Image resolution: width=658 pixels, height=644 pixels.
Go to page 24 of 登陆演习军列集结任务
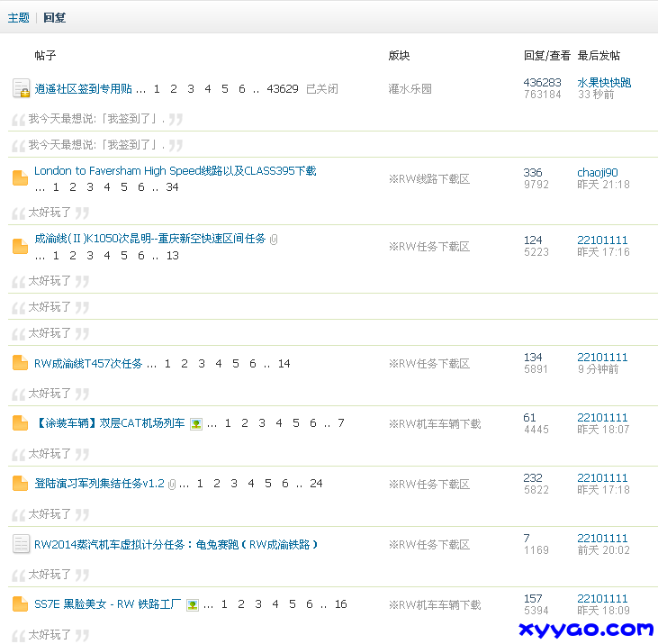[x=317, y=484]
